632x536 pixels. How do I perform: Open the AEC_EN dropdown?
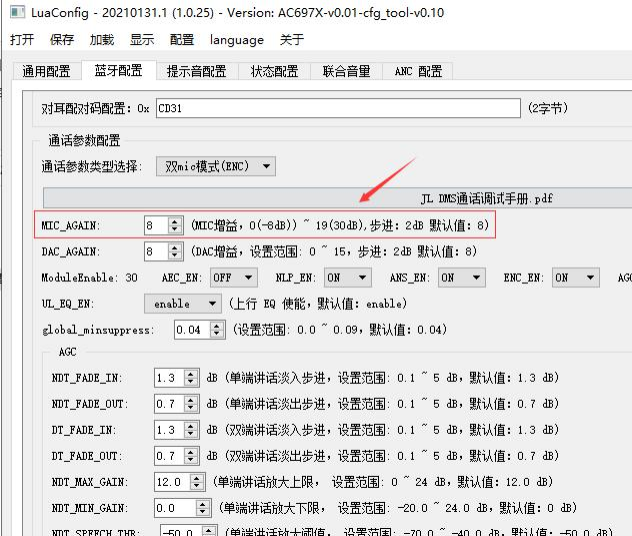(234, 277)
